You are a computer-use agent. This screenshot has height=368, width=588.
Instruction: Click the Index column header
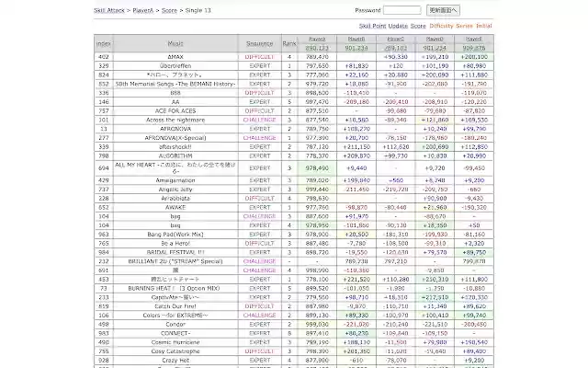click(x=104, y=43)
